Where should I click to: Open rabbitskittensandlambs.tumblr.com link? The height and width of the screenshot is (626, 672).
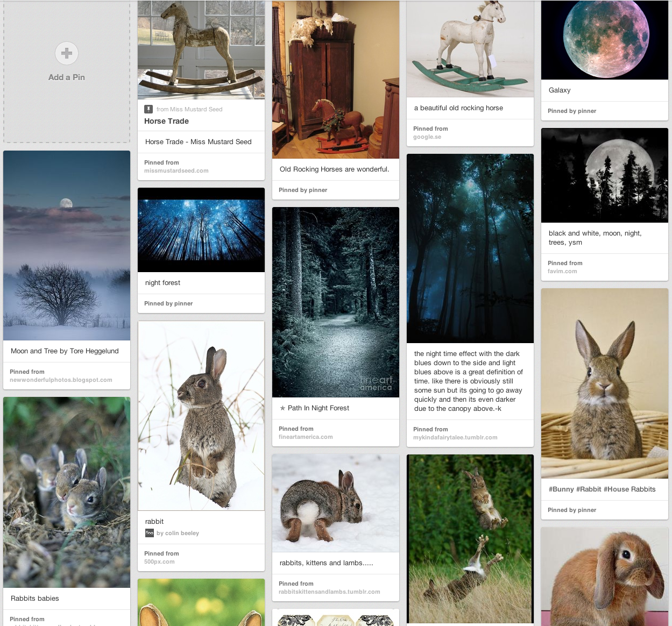(329, 592)
